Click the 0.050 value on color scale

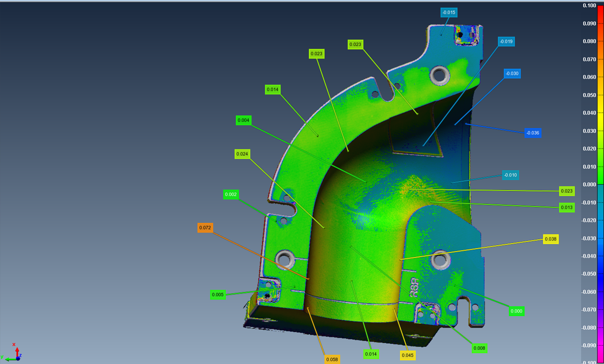tap(589, 95)
